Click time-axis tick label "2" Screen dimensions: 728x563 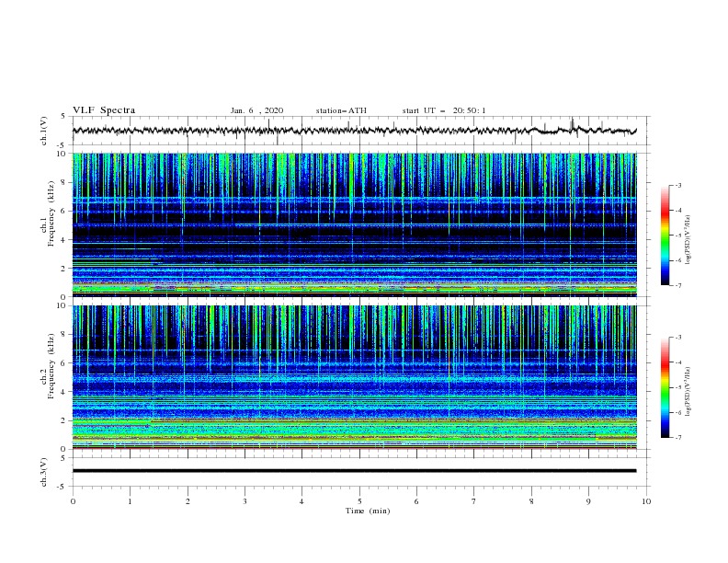(x=188, y=501)
